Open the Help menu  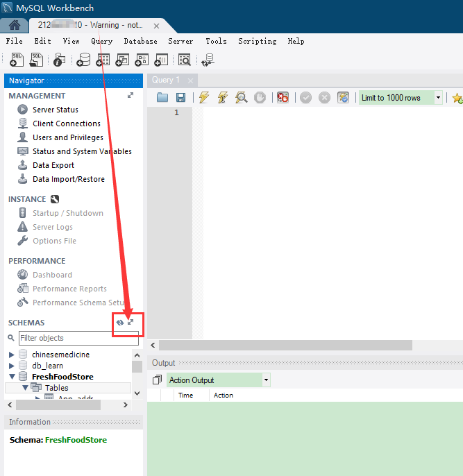[x=296, y=41]
